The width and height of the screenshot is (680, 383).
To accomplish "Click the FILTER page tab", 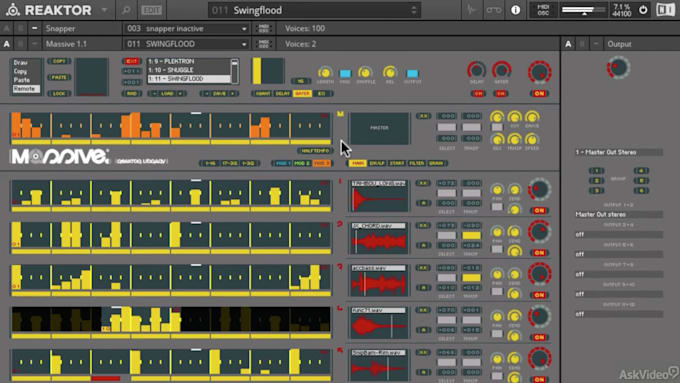I will tap(416, 163).
